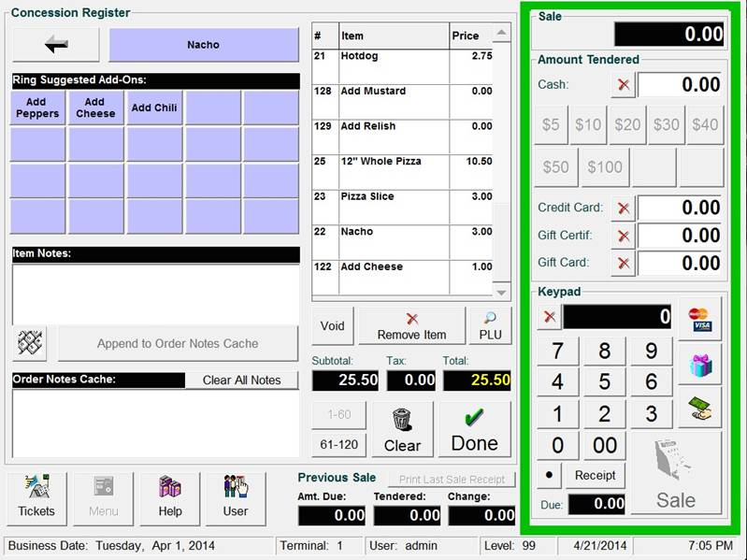Click the Done checkmark button

pos(475,429)
